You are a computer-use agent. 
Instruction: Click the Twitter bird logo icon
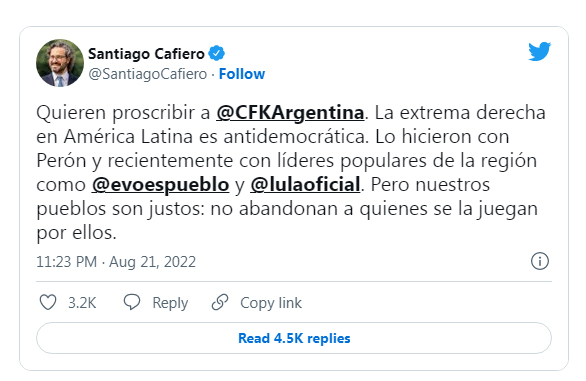click(539, 51)
